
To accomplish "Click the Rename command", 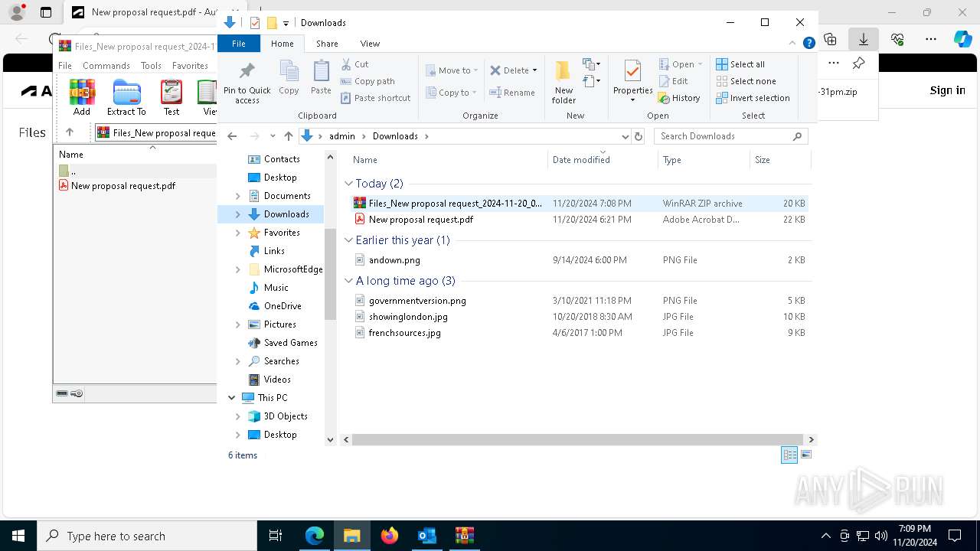I will tap(512, 93).
